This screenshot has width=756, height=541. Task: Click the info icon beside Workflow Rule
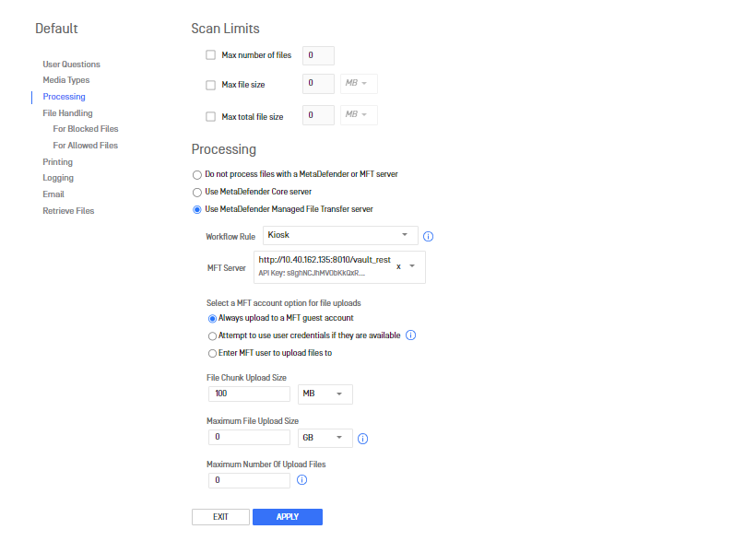428,236
